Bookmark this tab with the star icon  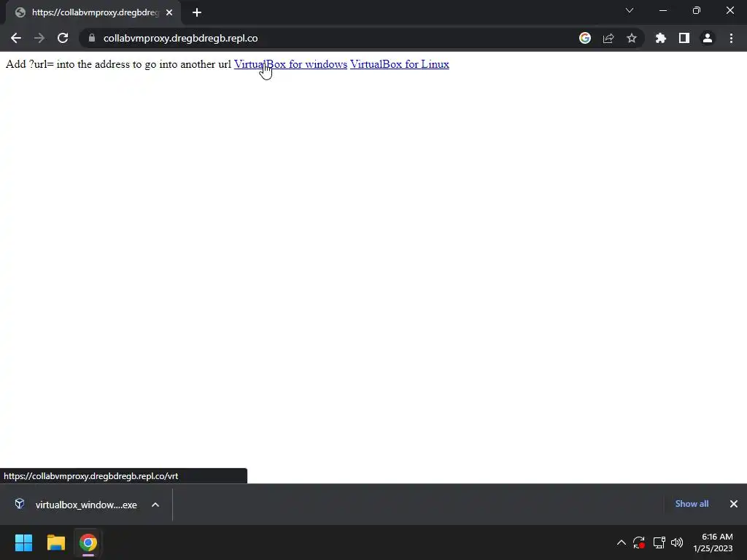[x=632, y=38]
